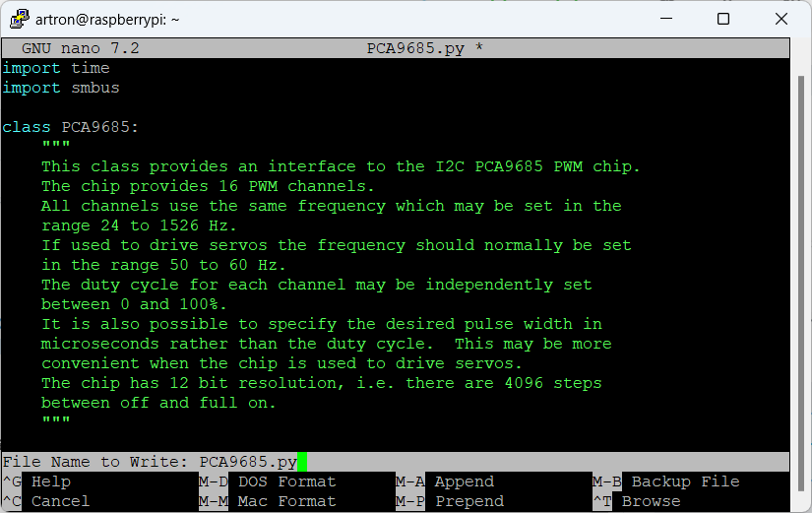The width and height of the screenshot is (812, 513).
Task: Click the PCA9685.py filename in nano title bar
Action: pyautogui.click(x=415, y=48)
